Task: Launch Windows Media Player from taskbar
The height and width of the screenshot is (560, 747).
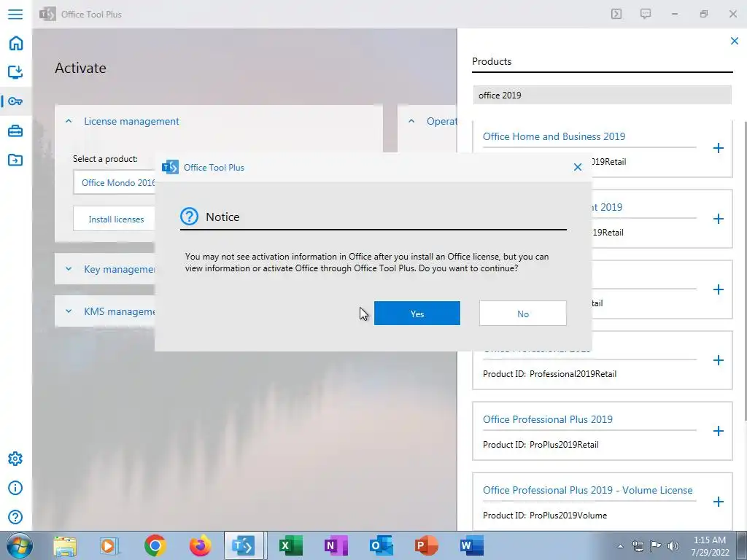Action: tap(109, 545)
